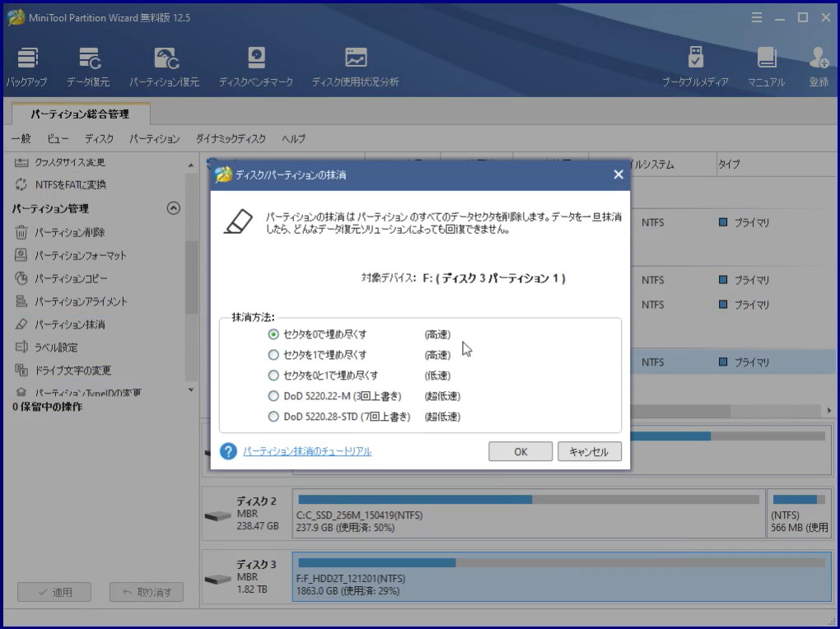840x629 pixels.
Task: Click the cluster size change icon in sidebar
Action: 21,162
